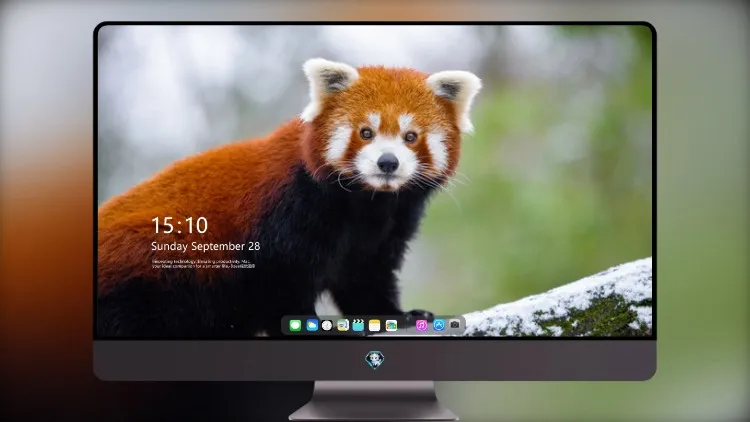
Task: Open the green Messages app in dock
Action: (295, 325)
